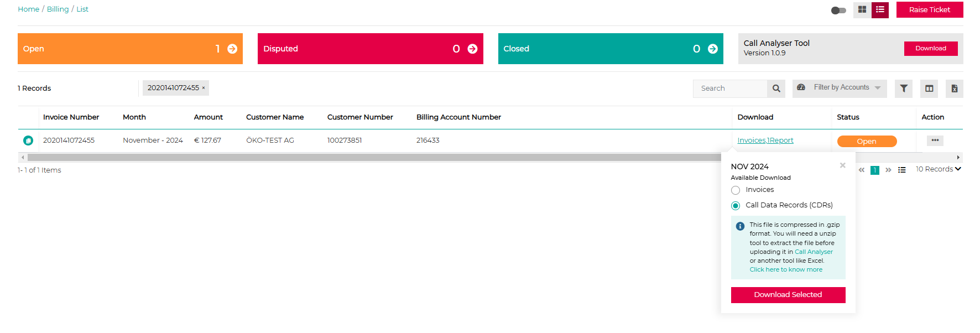Click the November - 2024 month cell
The height and width of the screenshot is (333, 980).
click(x=153, y=141)
